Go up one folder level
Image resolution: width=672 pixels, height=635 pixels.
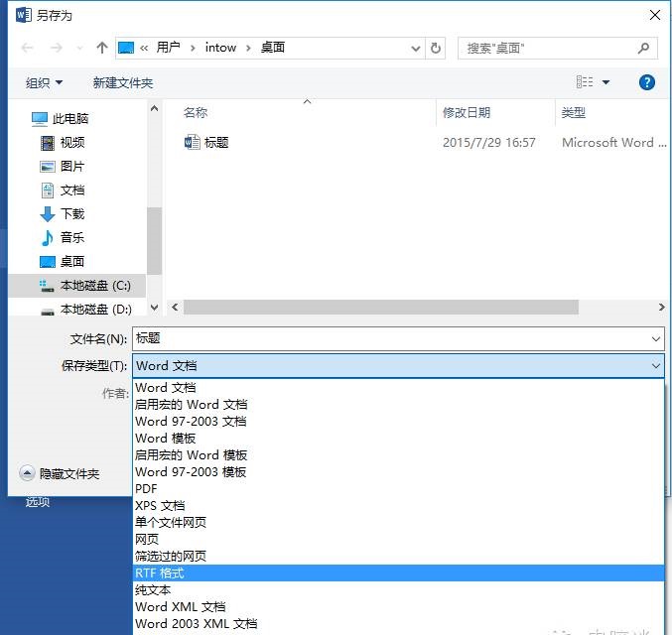pos(102,48)
